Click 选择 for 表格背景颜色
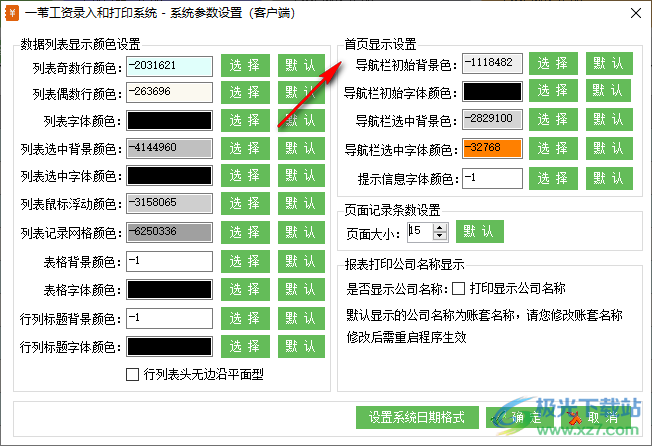The image size is (652, 446). pyautogui.click(x=245, y=261)
